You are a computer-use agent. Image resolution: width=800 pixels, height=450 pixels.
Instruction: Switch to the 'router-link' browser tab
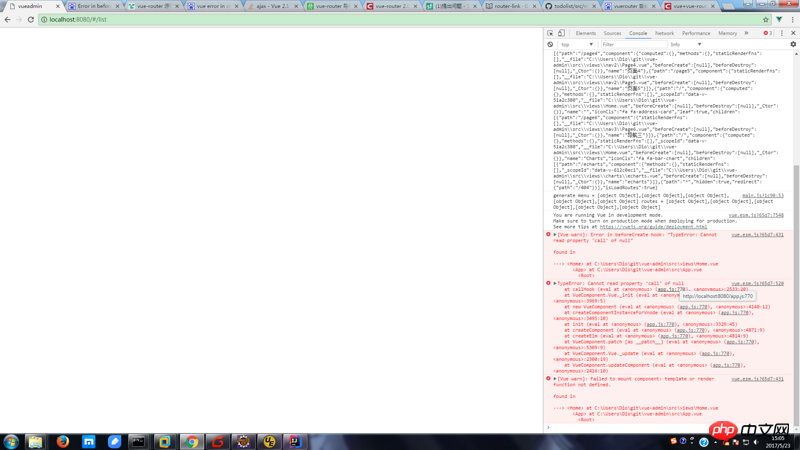click(511, 6)
